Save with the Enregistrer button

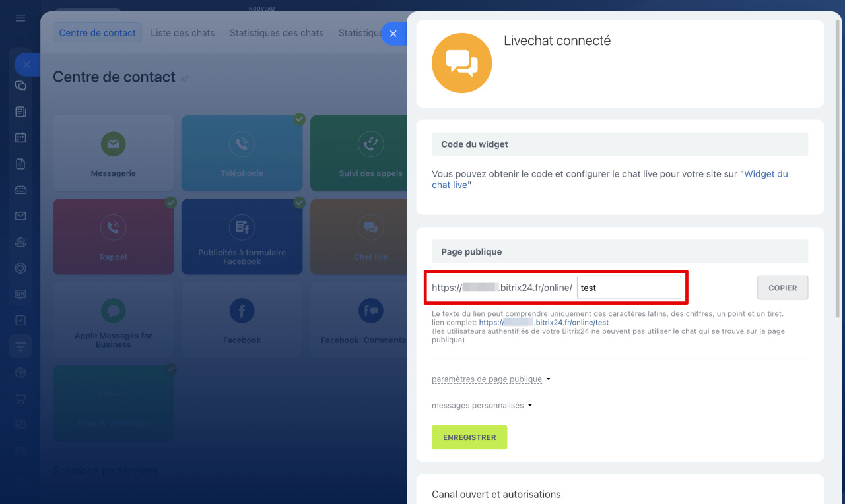coord(469,437)
